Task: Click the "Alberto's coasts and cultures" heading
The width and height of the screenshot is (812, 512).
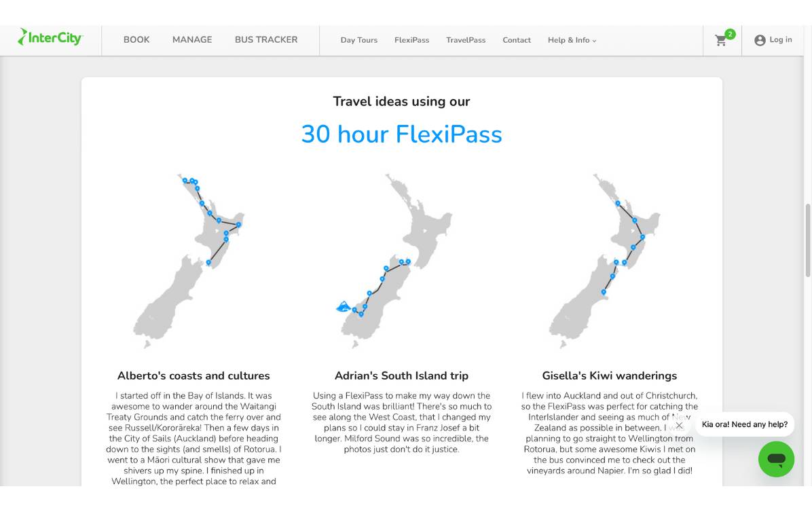Action: tap(193, 376)
